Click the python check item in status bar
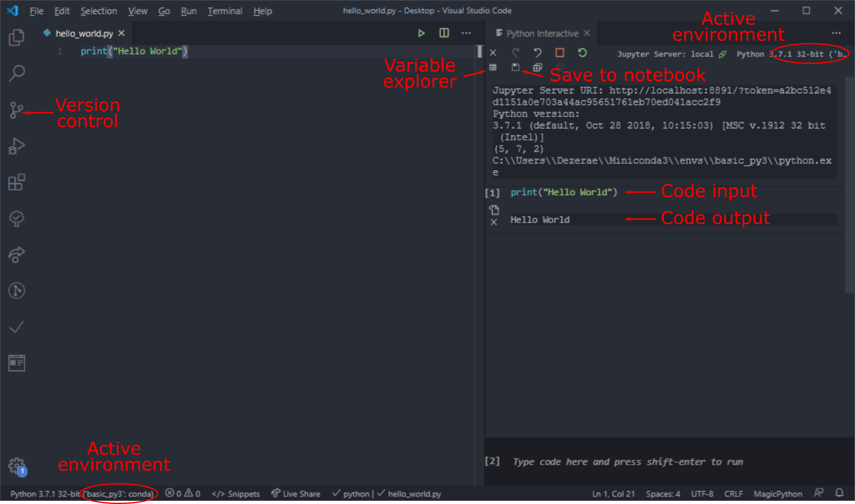The width and height of the screenshot is (855, 504). (351, 494)
